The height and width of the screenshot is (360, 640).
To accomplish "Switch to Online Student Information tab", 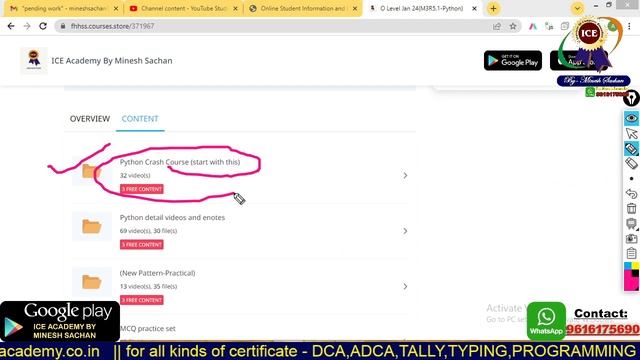I will [303, 8].
